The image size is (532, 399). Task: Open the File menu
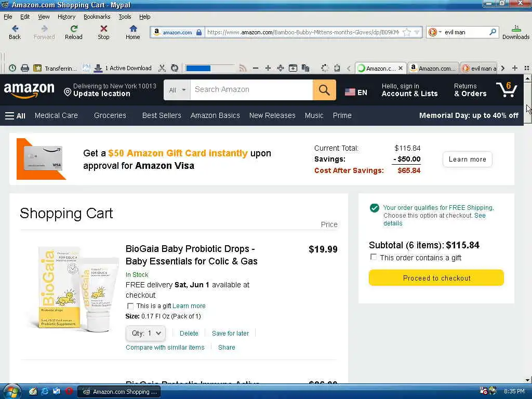8,17
